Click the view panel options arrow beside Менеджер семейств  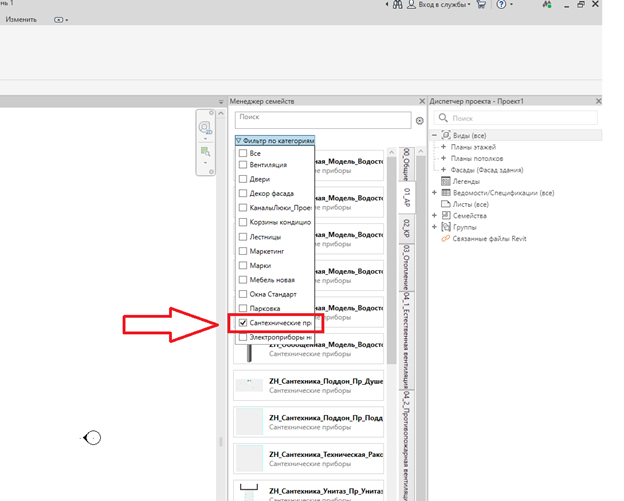pyautogui.click(x=221, y=102)
